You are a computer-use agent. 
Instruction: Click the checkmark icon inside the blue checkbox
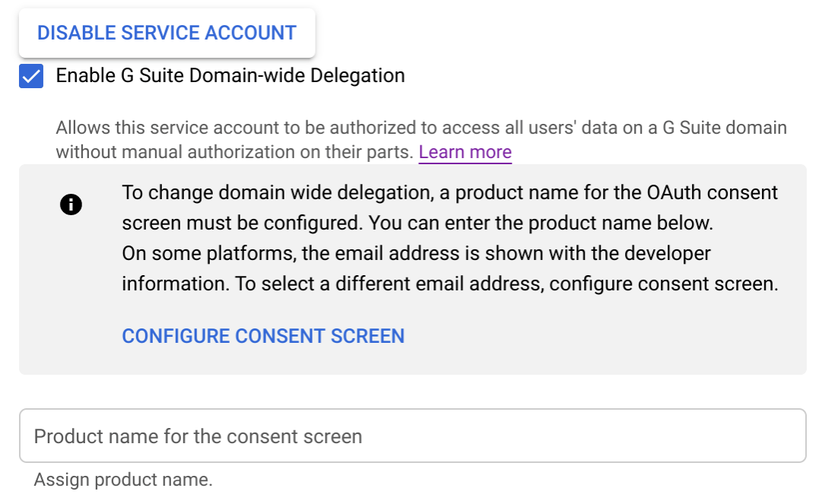30,75
